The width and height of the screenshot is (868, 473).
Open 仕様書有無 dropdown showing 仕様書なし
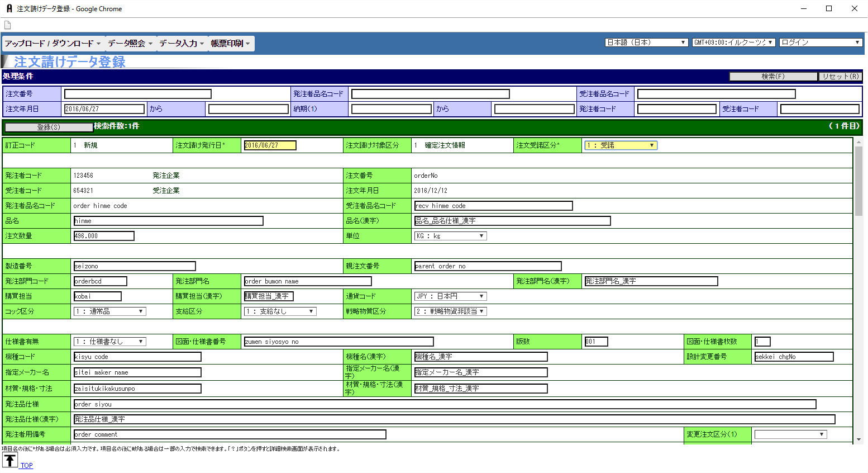pyautogui.click(x=109, y=342)
